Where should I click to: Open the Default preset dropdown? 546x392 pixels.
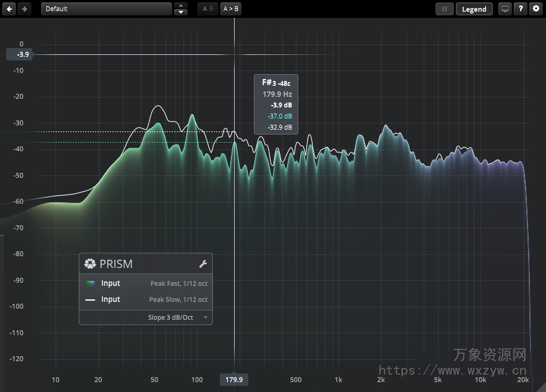[106, 9]
